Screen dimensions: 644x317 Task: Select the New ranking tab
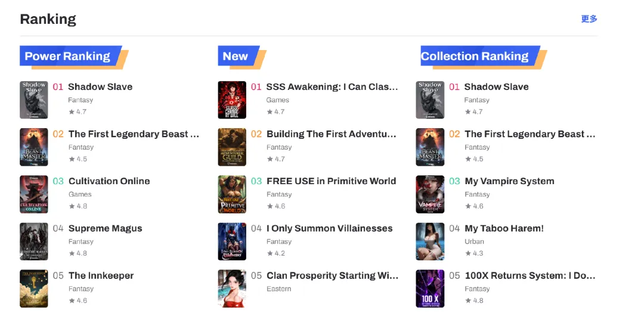pos(235,57)
